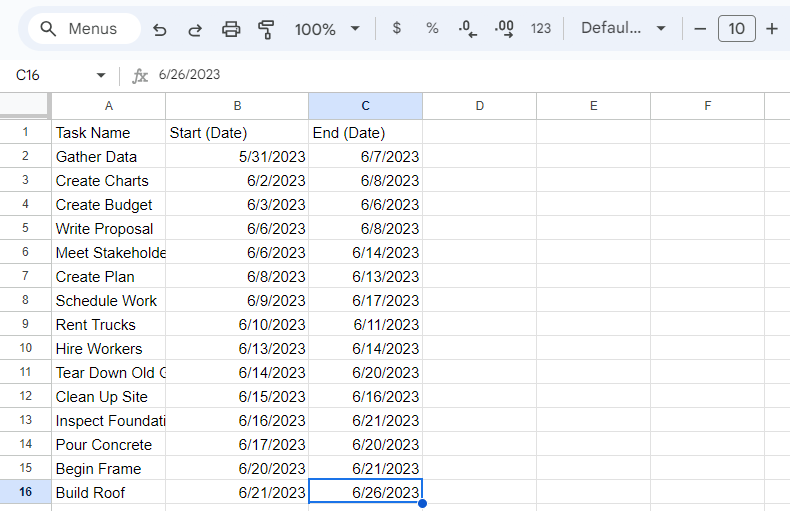Search the Menus box
Viewport: 790px width, 511px height.
point(84,29)
